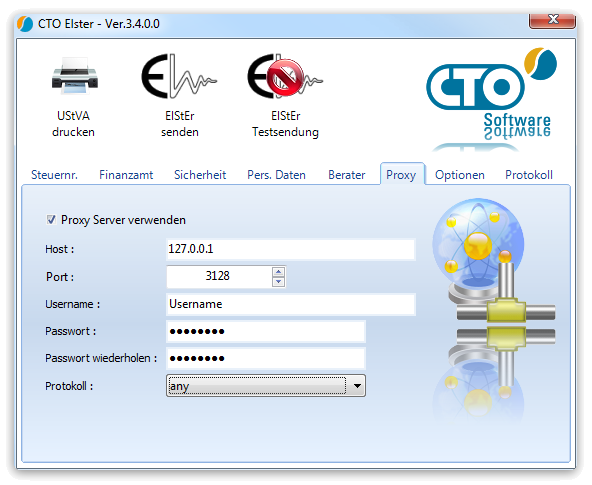Screen dimensions: 592x485
Task: Click into the Username input field
Action: [x=291, y=304]
